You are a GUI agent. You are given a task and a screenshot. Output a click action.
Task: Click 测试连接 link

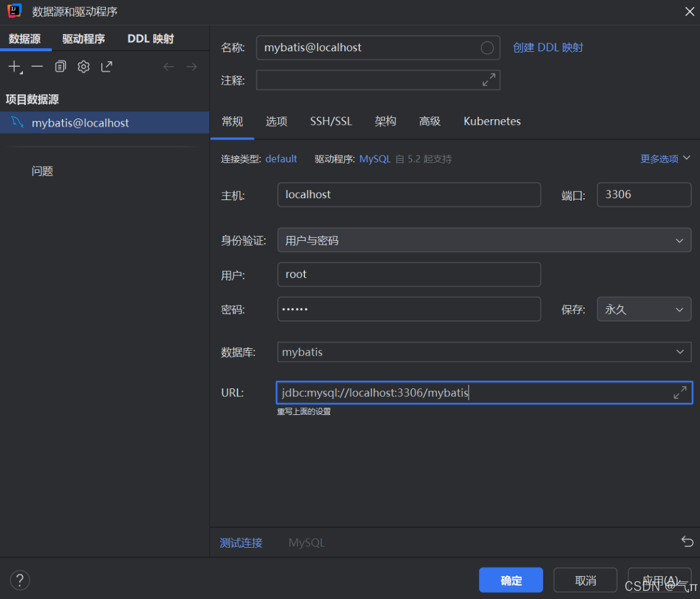click(x=241, y=542)
